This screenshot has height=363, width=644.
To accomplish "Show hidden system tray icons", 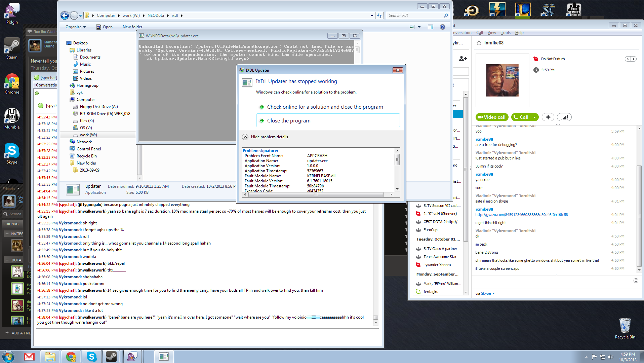I will 586,357.
